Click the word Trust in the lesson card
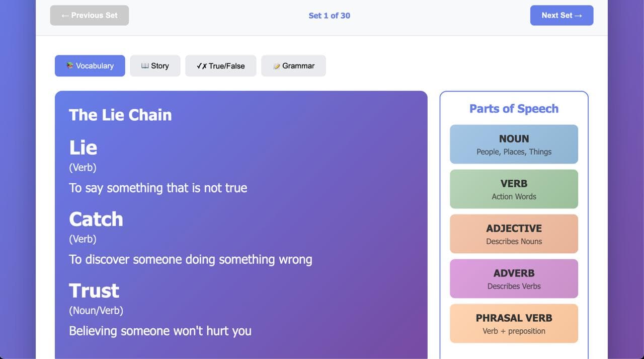The image size is (644, 359). point(94,290)
